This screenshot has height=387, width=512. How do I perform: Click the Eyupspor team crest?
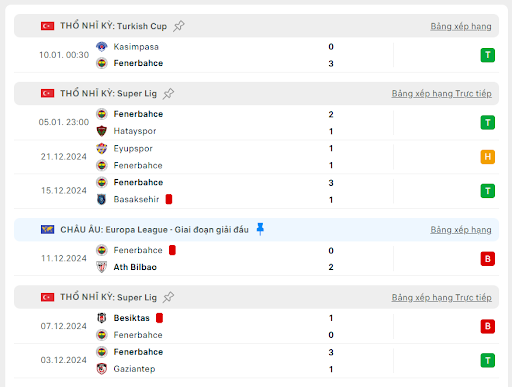(x=102, y=148)
